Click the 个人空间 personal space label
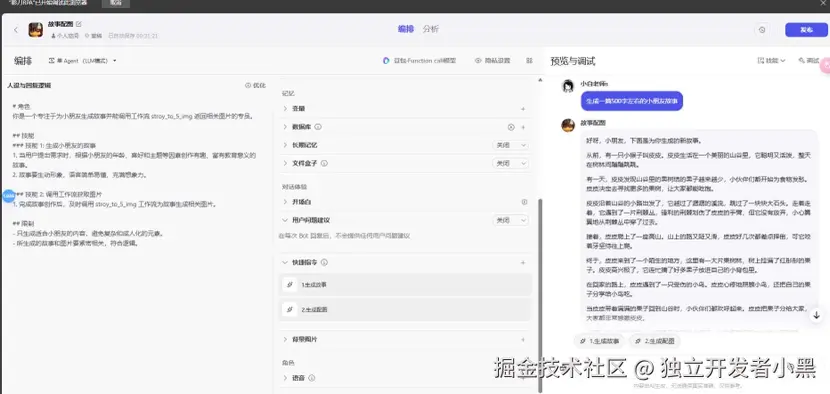The height and width of the screenshot is (394, 830). pyautogui.click(x=65, y=36)
